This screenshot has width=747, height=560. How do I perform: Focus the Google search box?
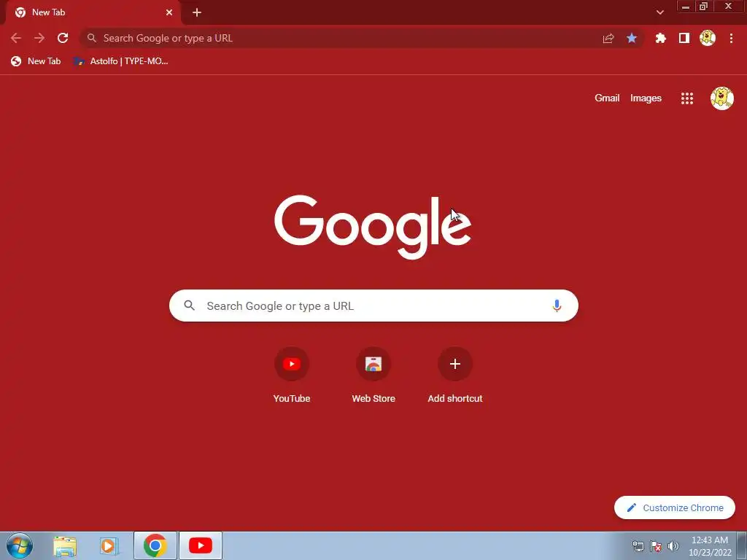pos(373,306)
